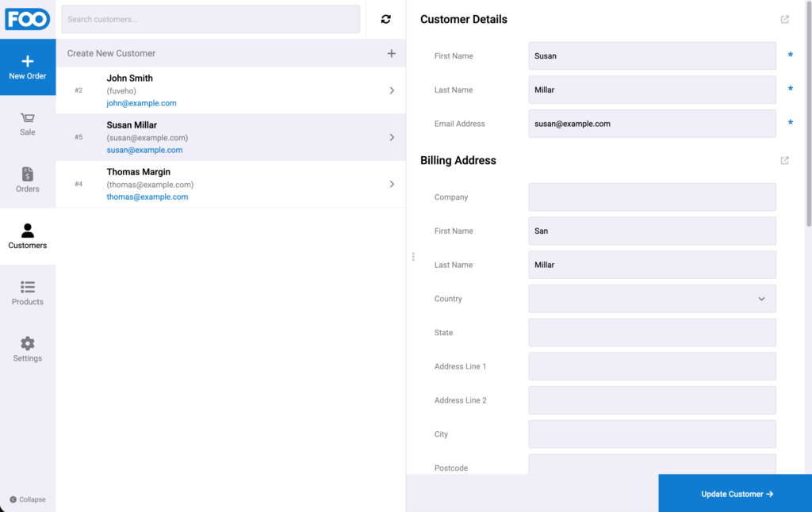Open Settings gear in sidebar
The width and height of the screenshot is (812, 512).
[x=28, y=350]
